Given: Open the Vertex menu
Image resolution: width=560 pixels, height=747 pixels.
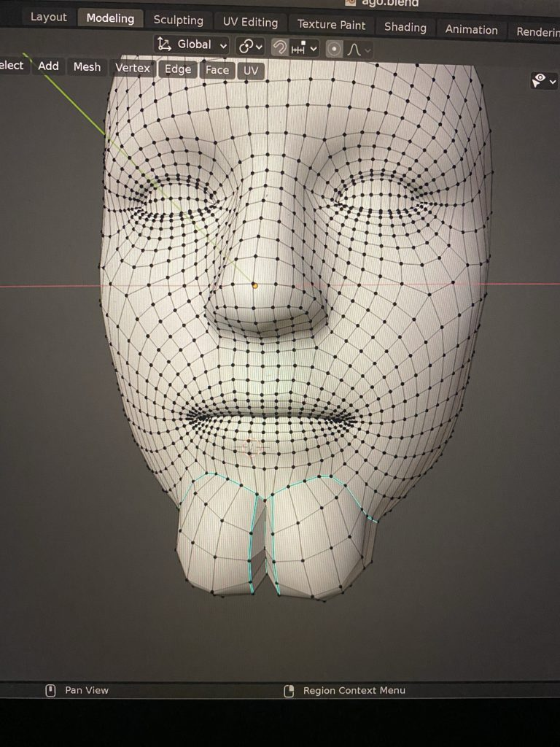Looking at the screenshot, I should pyautogui.click(x=133, y=69).
